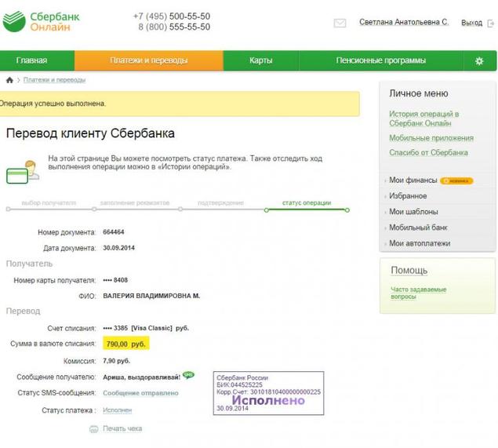498x448 pixels.
Task: Click the Печать чека link
Action: pos(122,428)
